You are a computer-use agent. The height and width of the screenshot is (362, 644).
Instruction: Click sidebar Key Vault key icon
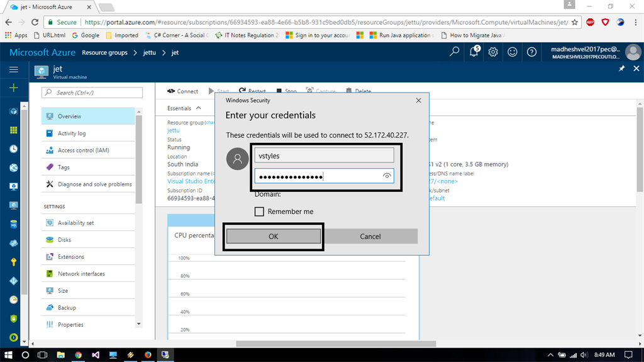[14, 262]
